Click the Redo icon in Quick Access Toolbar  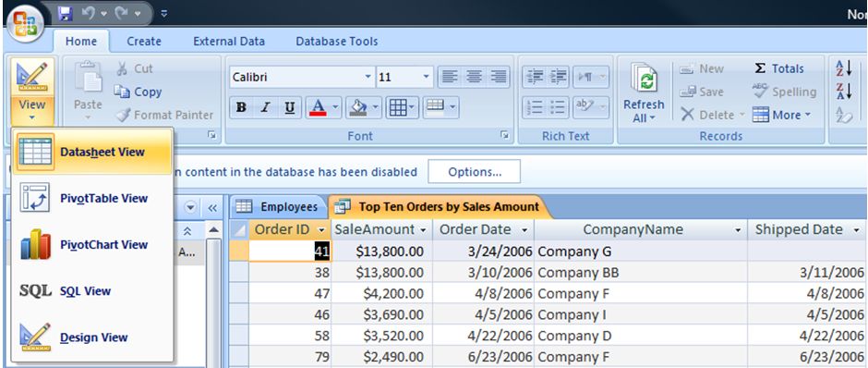point(122,13)
